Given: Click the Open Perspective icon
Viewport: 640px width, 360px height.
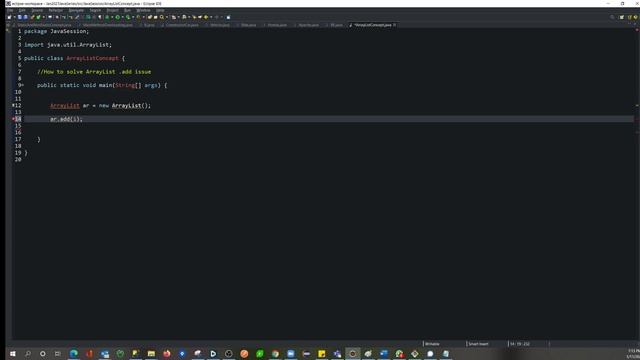Looking at the screenshot, I should 622,17.
